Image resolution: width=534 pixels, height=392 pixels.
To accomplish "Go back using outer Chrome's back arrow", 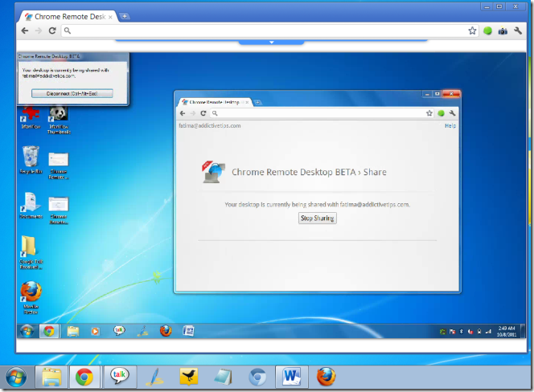I will 24,31.
